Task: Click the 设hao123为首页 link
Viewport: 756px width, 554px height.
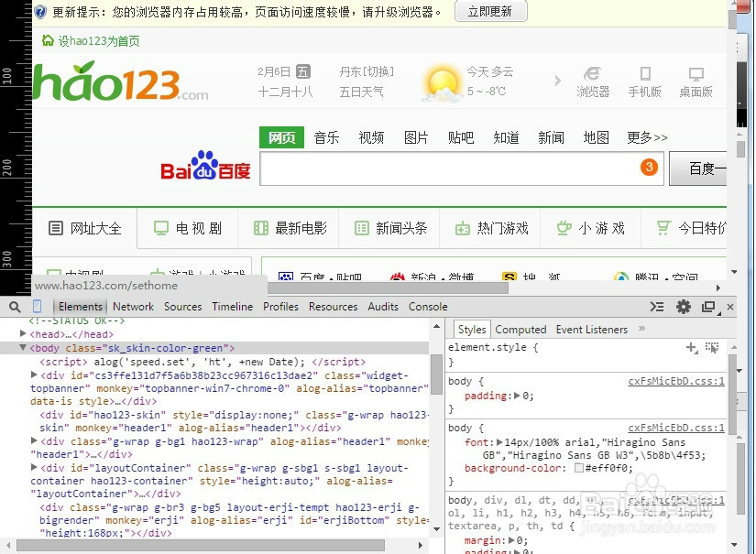Action: click(x=99, y=41)
